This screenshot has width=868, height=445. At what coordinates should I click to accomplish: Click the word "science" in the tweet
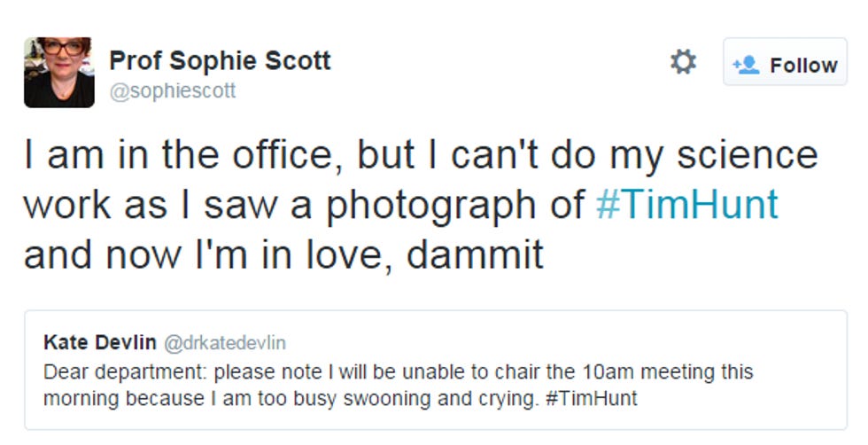click(x=748, y=155)
